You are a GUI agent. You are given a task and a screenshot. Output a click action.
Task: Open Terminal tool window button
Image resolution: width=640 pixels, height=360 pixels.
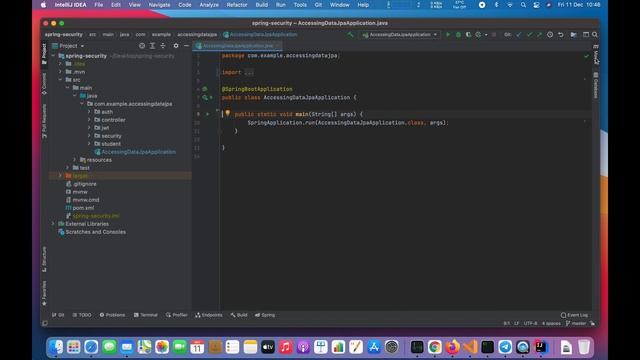146,315
